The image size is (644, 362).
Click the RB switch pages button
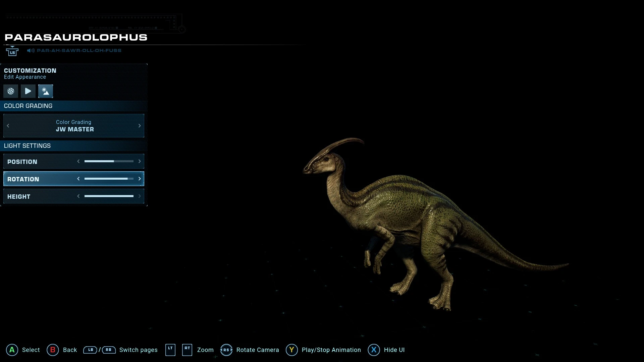click(109, 350)
